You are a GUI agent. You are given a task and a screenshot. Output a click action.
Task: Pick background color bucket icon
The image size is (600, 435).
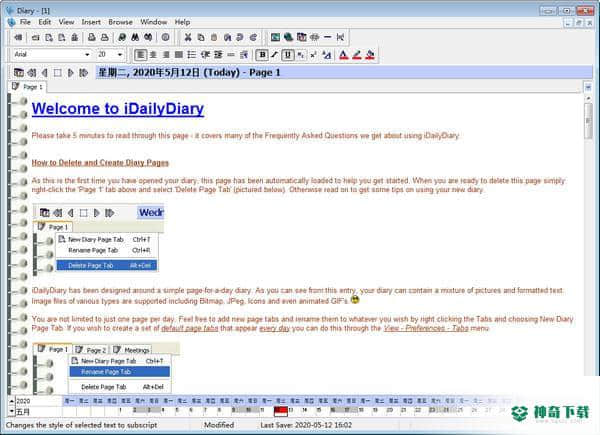370,55
